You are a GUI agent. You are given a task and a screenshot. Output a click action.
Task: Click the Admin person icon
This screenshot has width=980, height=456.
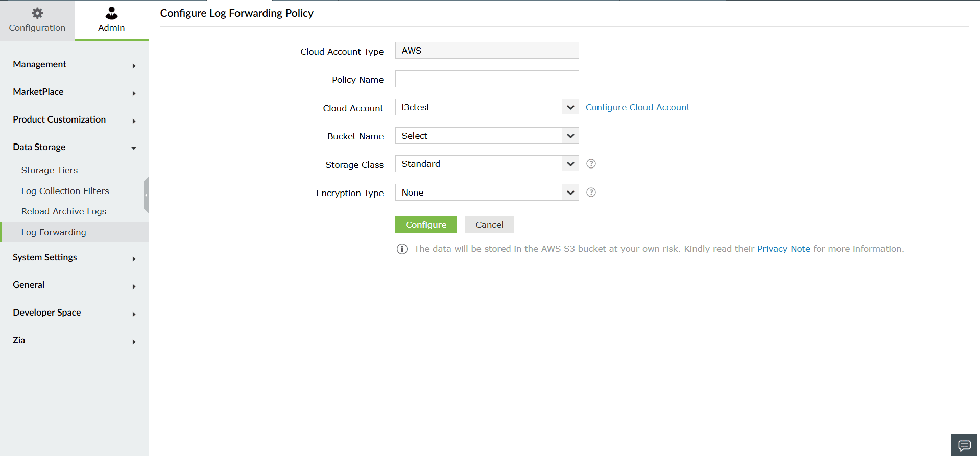point(111,13)
